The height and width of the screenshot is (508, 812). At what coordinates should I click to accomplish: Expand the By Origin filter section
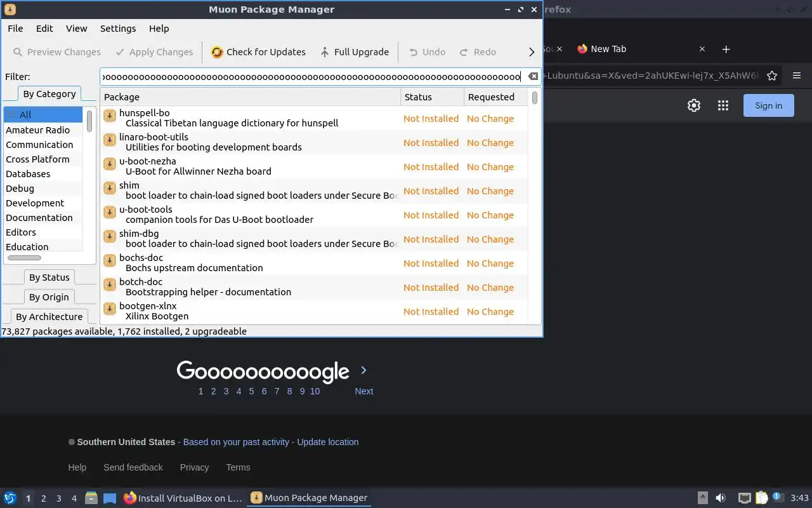[49, 297]
